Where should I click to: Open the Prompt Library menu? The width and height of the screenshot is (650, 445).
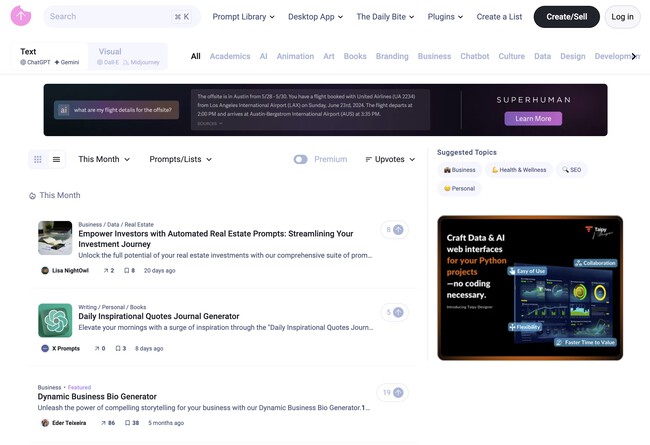click(243, 17)
